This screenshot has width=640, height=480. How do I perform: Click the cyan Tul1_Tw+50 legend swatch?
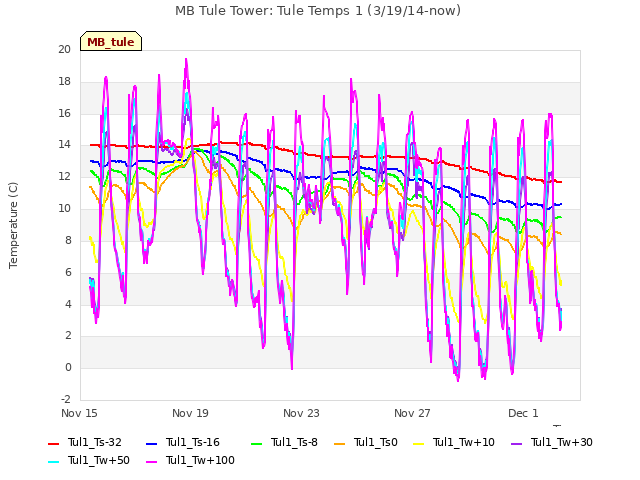click(x=53, y=462)
